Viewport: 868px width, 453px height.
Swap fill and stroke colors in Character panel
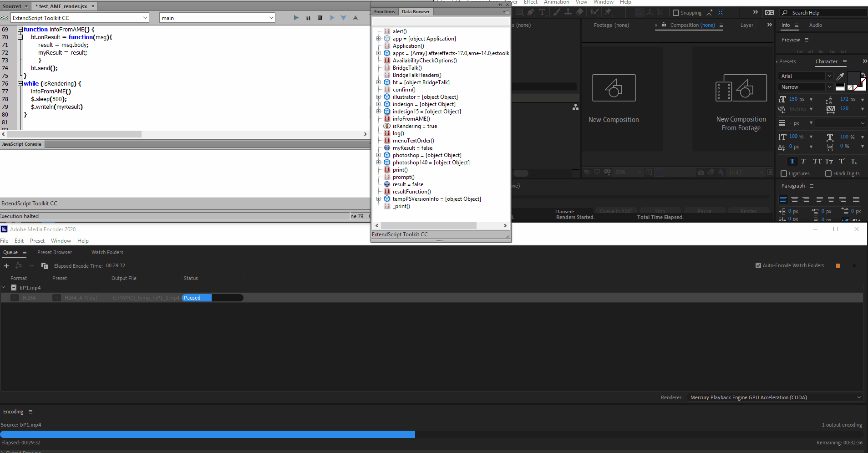click(863, 76)
